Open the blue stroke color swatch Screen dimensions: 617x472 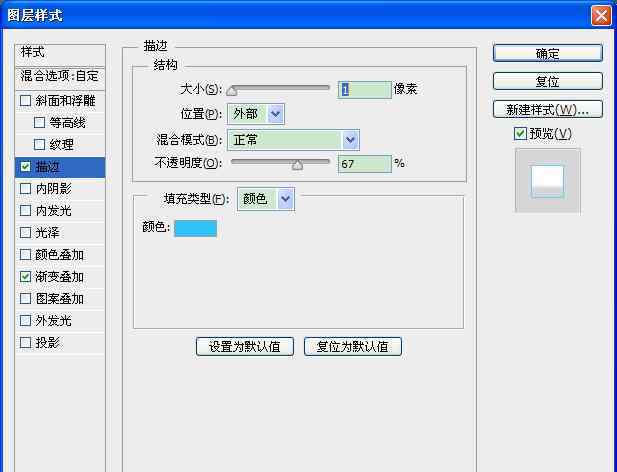tap(196, 229)
